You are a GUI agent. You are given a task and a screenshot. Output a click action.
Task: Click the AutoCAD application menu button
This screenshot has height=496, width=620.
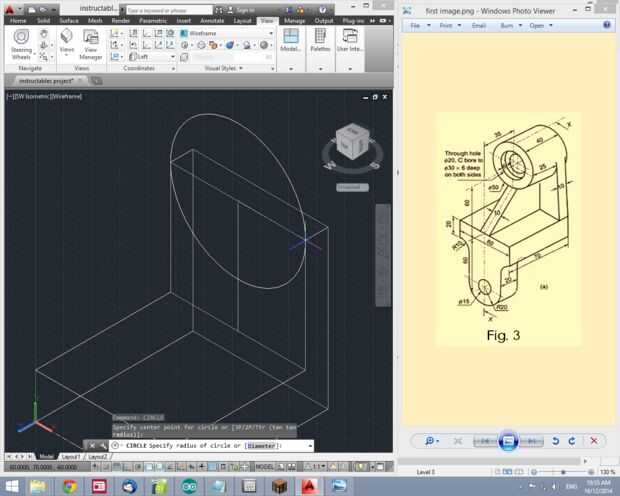click(x=12, y=8)
